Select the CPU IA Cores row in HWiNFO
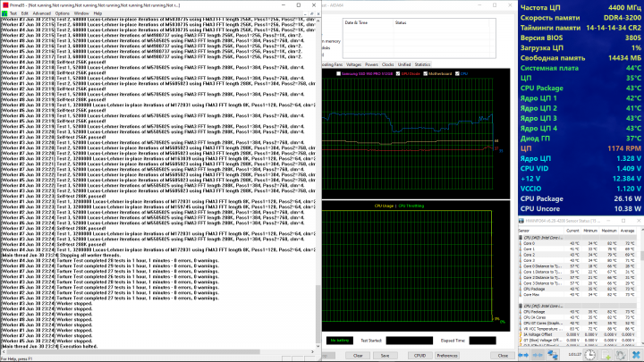Viewport: 644px width, 362px height. click(x=578, y=317)
